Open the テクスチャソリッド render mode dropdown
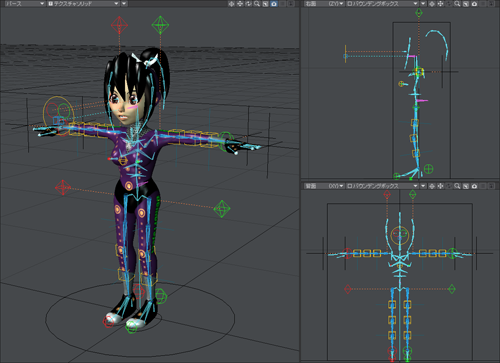The image size is (500, 363). tap(83, 4)
